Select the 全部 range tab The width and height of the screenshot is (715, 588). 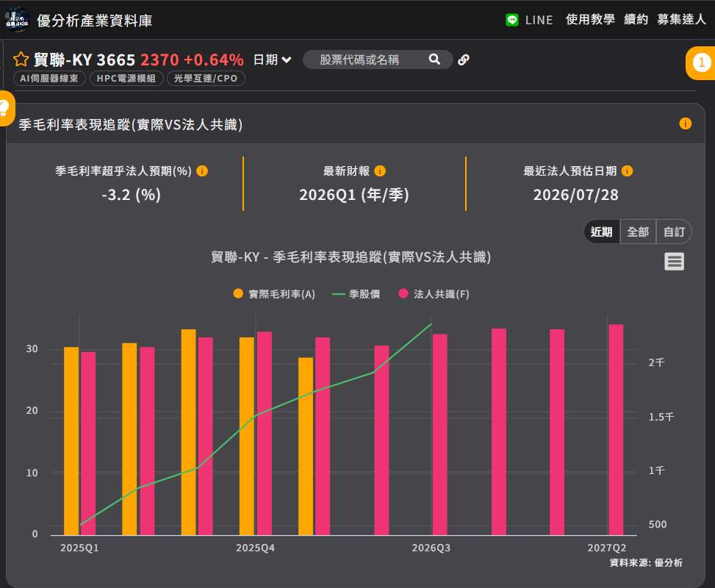click(638, 232)
